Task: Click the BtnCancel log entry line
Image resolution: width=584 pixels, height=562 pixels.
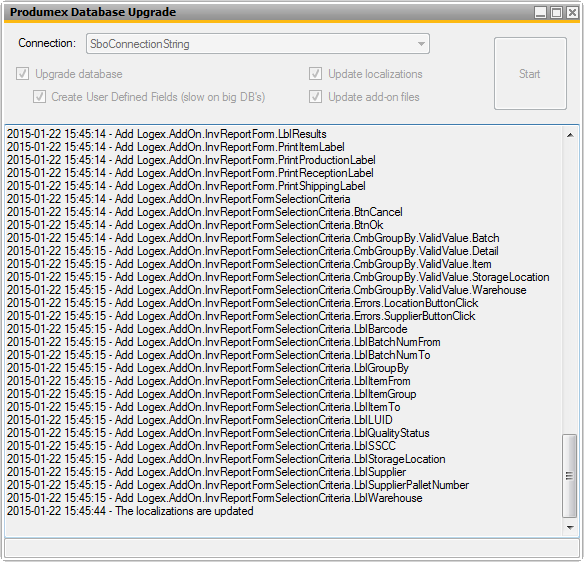Action: [x=204, y=212]
